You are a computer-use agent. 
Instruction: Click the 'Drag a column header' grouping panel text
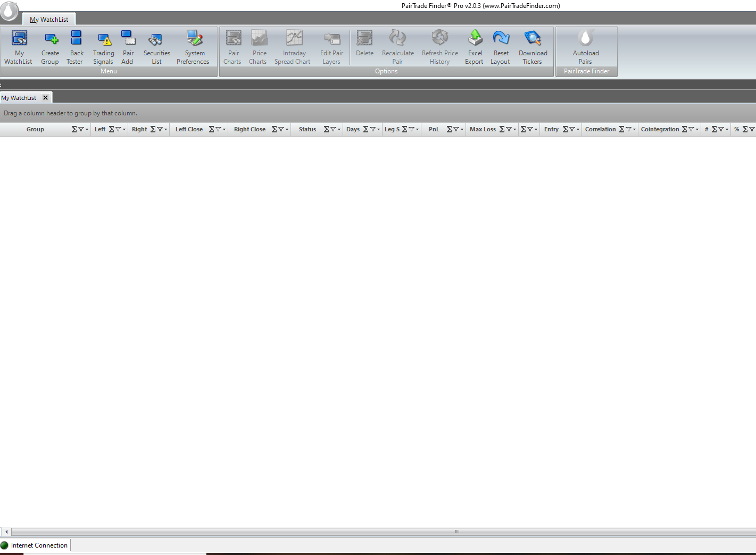coord(70,113)
